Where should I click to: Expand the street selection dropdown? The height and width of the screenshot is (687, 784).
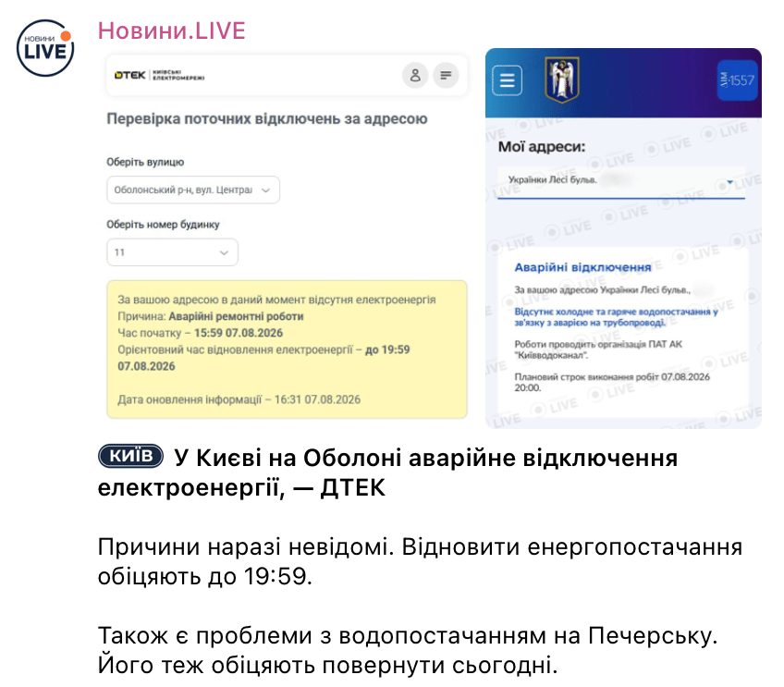click(x=193, y=190)
